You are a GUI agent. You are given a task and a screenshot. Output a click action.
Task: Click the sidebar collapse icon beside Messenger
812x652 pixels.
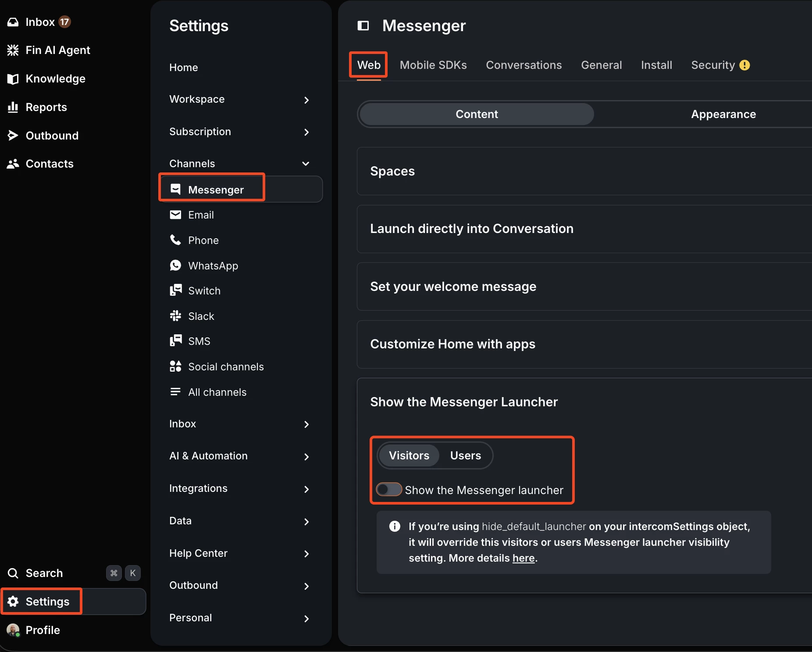tap(363, 26)
